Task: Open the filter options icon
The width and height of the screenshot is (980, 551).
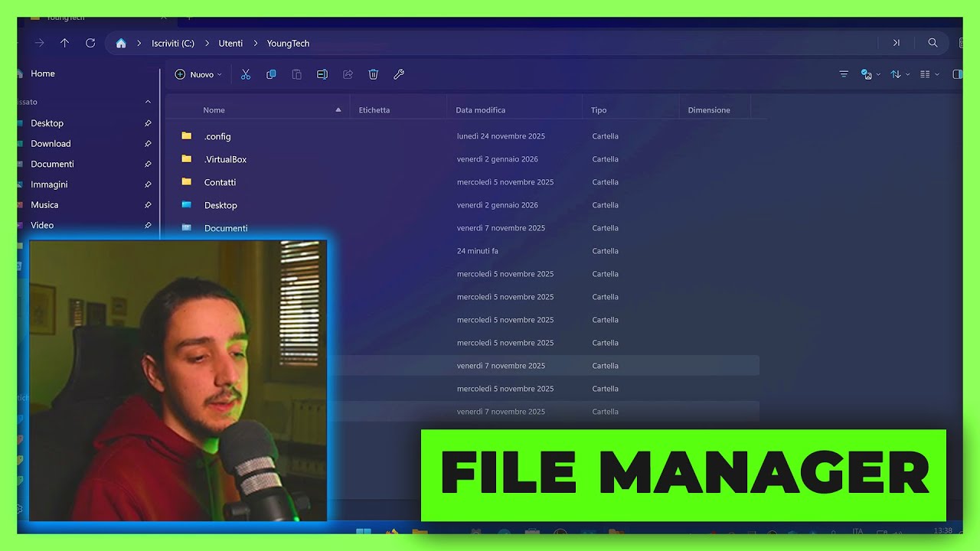Action: pos(844,74)
